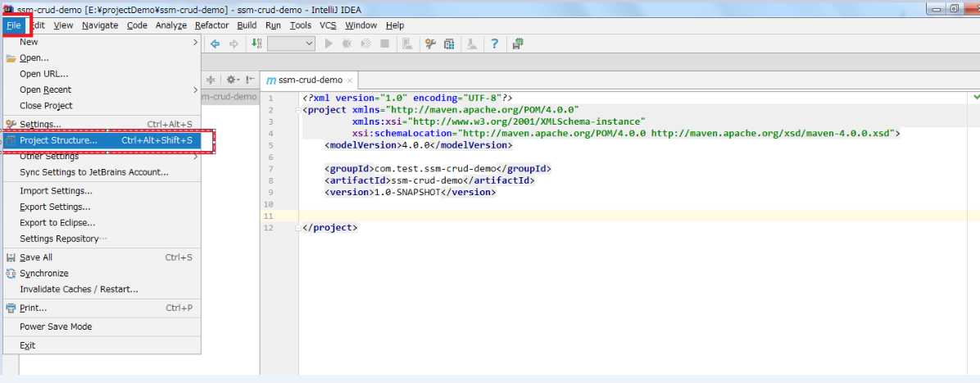Click the Run with Coverage icon
This screenshot has width=980, height=383.
tap(365, 43)
